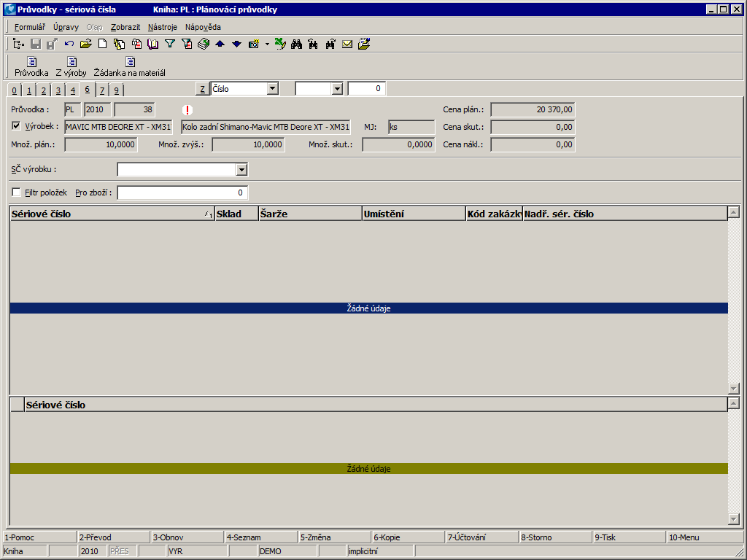The image size is (747, 560).
Task: Open the Nástroje menu
Action: (x=162, y=27)
